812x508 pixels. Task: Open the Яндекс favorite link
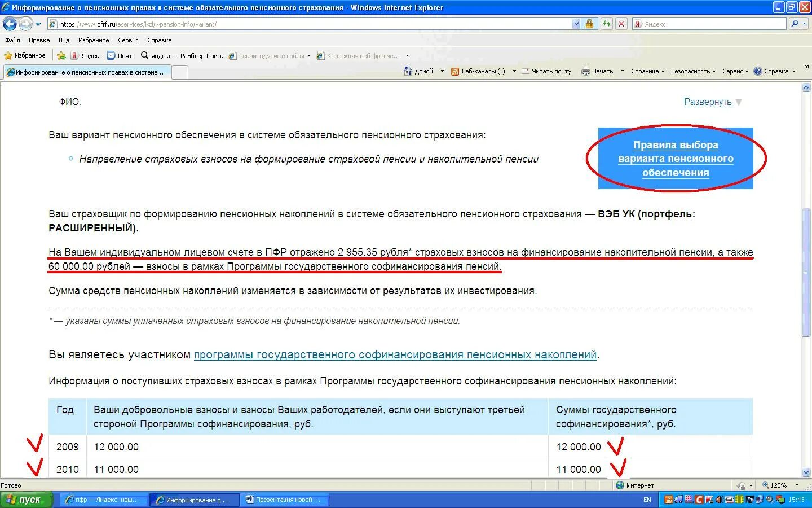click(86, 55)
